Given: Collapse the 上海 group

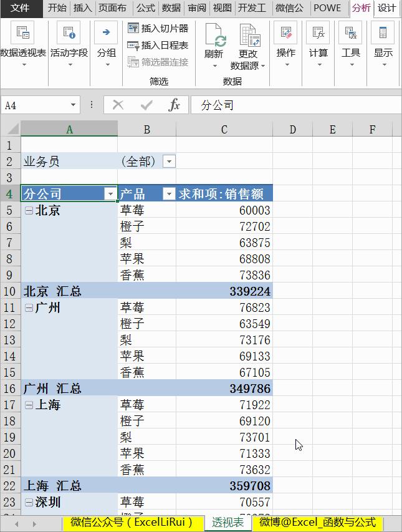Looking at the screenshot, I should point(29,405).
